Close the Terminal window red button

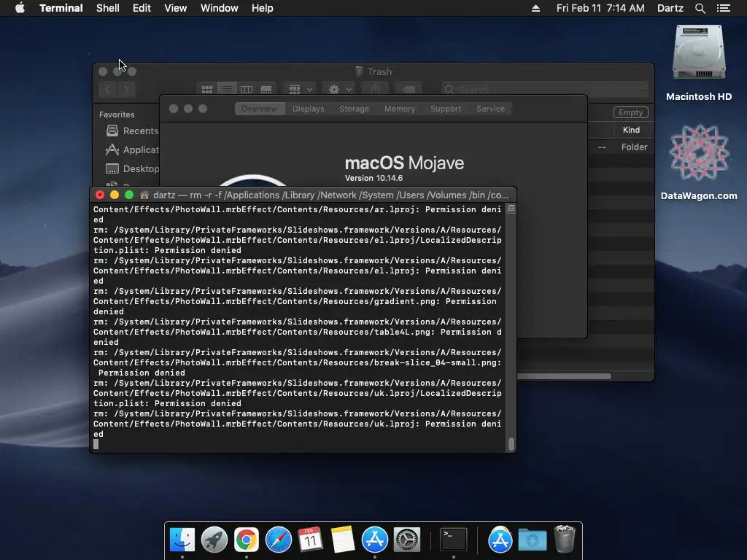pyautogui.click(x=99, y=195)
